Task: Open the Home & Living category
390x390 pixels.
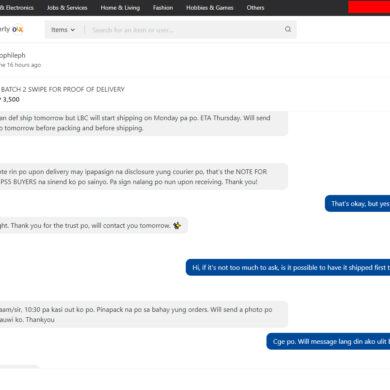Action: [x=120, y=8]
